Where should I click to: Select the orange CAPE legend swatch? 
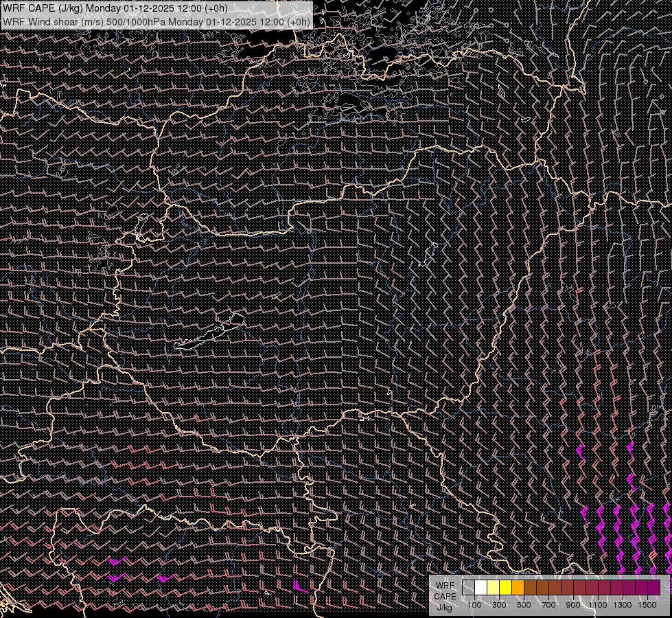coord(518,587)
